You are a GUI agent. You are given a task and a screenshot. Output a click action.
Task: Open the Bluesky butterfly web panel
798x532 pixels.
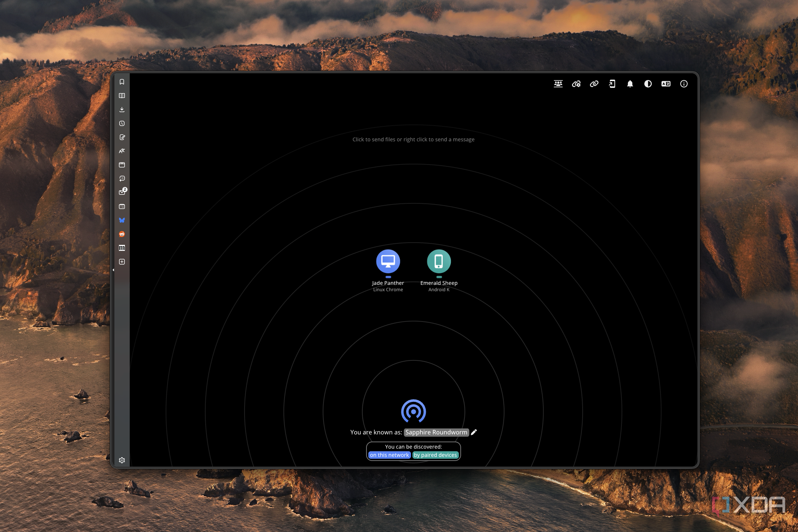pyautogui.click(x=122, y=220)
